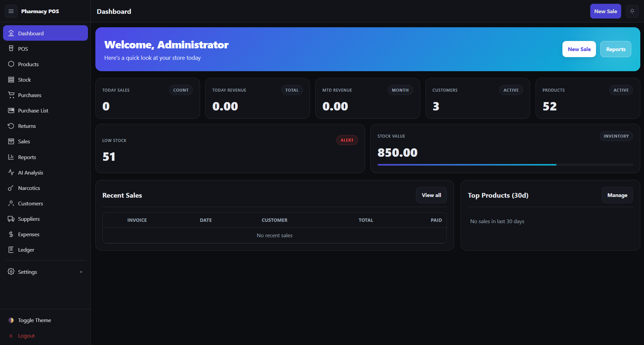Click the Suppliers truck icon
The width and height of the screenshot is (644, 345).
coord(11,219)
